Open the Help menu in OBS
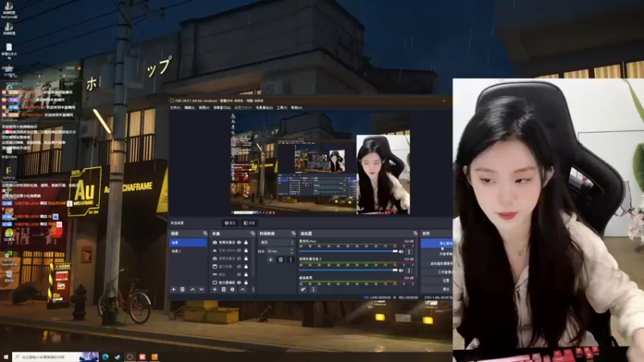644x362 pixels. 296,108
